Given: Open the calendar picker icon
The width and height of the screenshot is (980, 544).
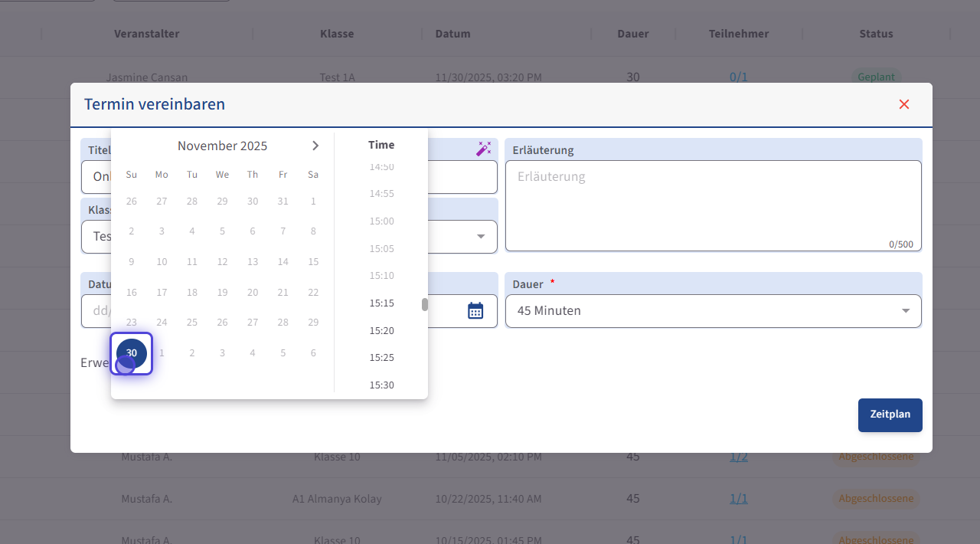Looking at the screenshot, I should pyautogui.click(x=475, y=310).
